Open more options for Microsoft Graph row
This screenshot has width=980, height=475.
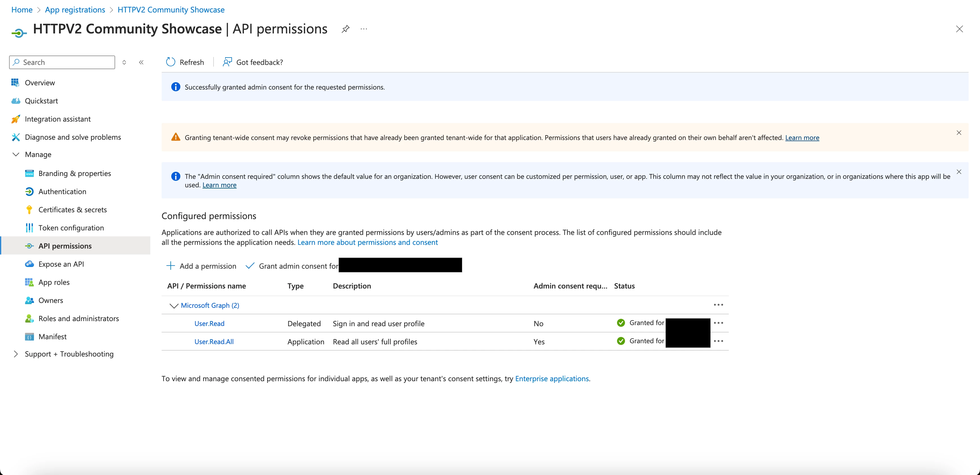pyautogui.click(x=718, y=305)
